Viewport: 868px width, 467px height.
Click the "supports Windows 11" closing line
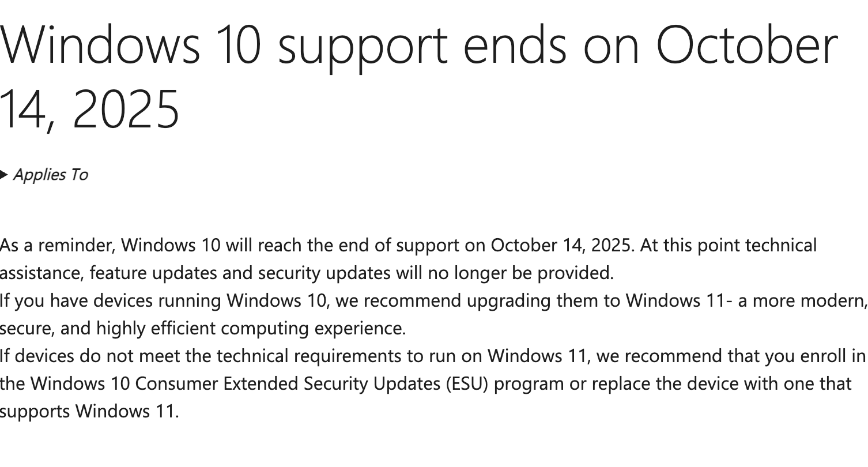[89, 412]
